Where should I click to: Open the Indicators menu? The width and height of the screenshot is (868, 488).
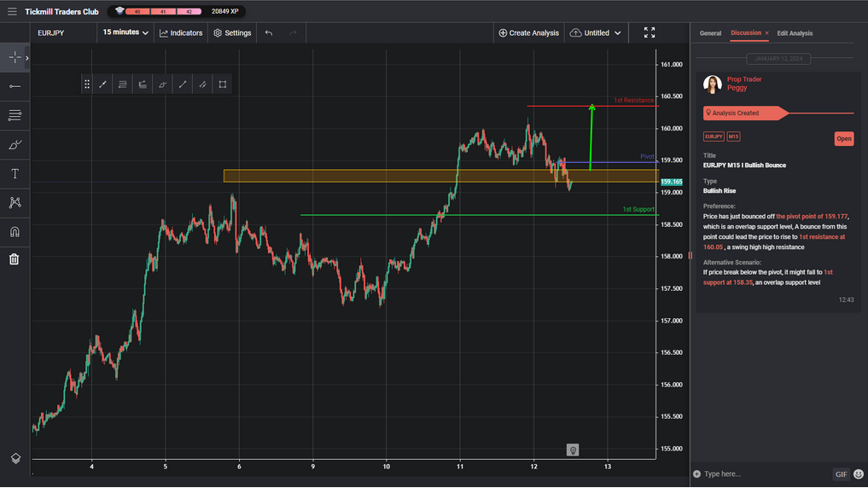[181, 33]
